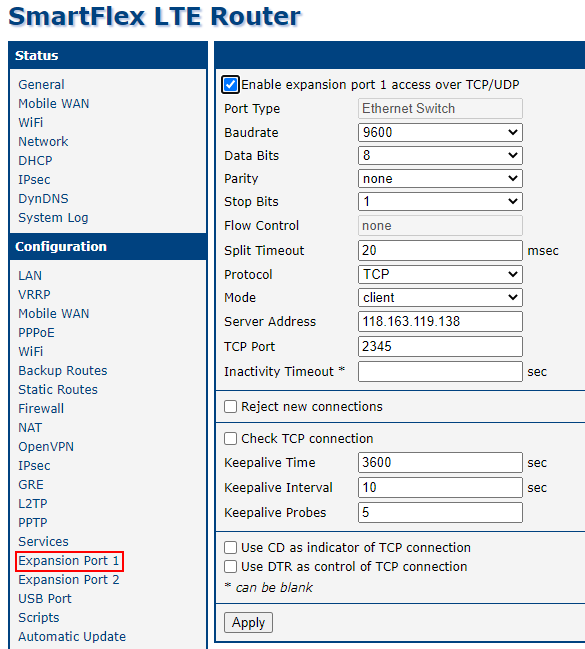The image size is (585, 649).
Task: Open Automatic Update configuration
Action: coord(72,637)
